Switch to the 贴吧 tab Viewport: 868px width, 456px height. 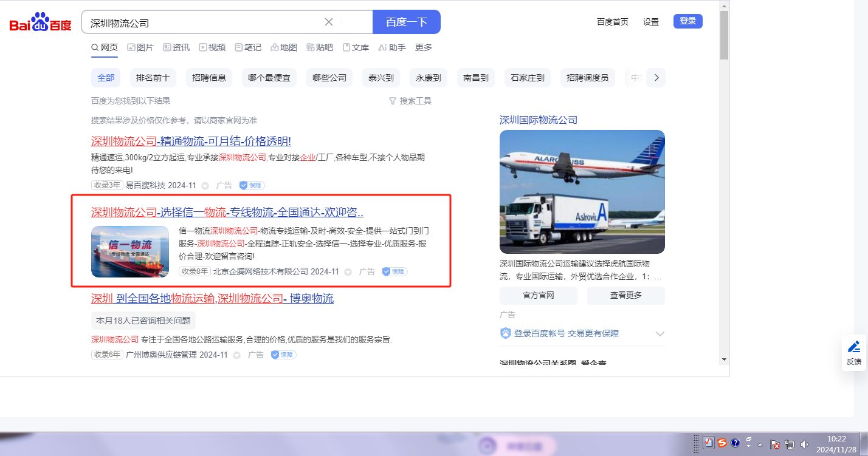(x=320, y=47)
